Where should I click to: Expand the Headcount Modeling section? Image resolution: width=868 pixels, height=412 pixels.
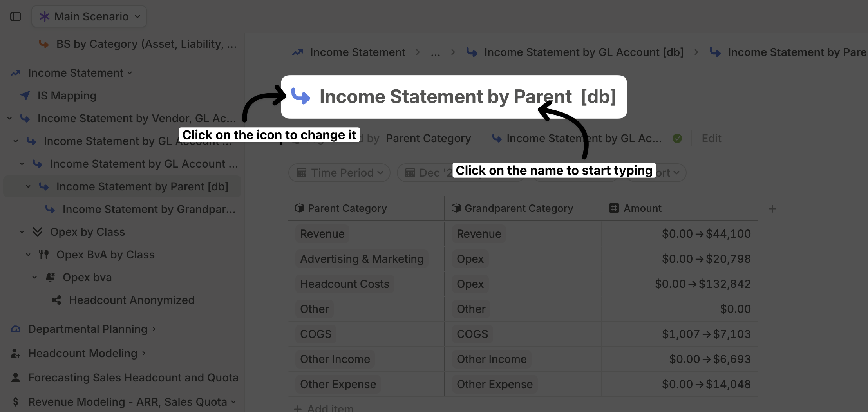click(x=144, y=353)
